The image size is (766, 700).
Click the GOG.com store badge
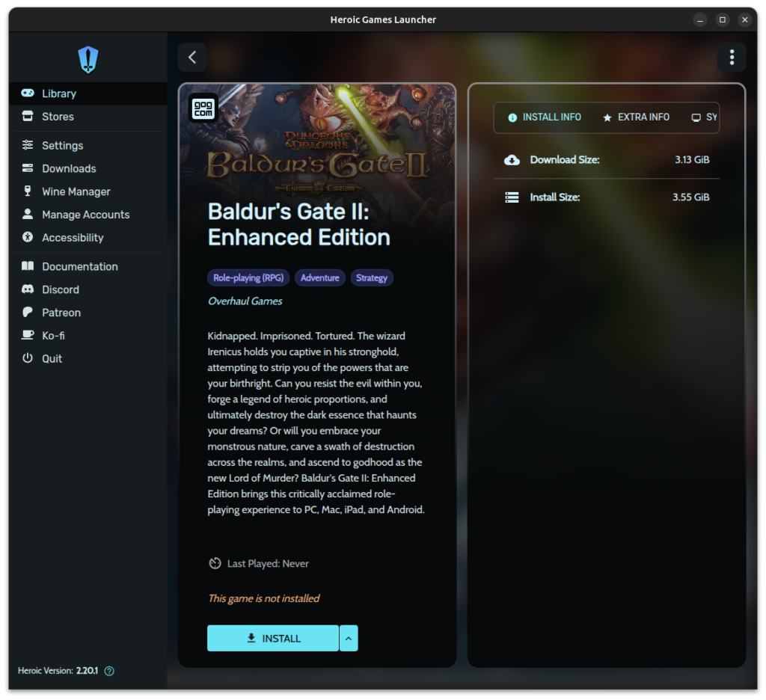(x=203, y=108)
